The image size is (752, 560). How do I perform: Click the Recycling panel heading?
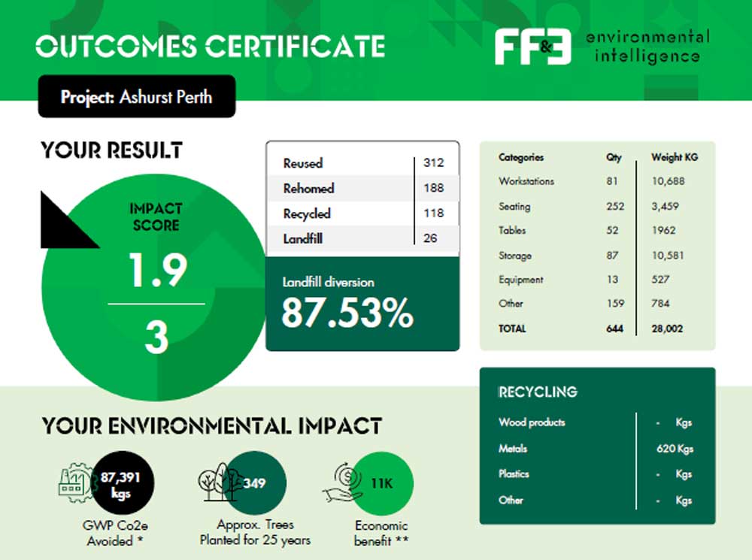click(538, 392)
